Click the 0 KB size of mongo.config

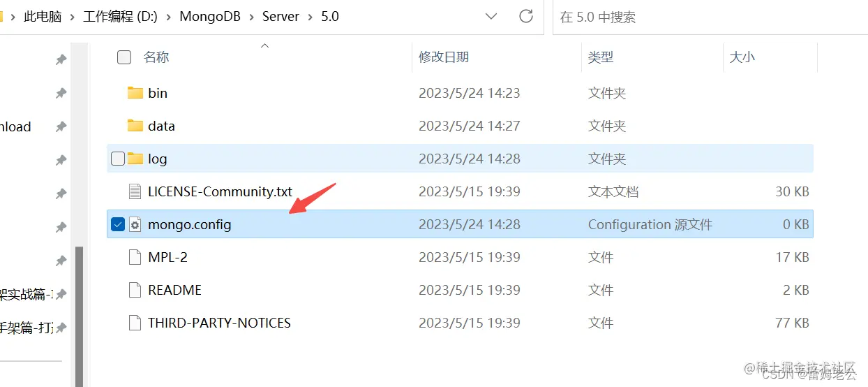point(795,224)
